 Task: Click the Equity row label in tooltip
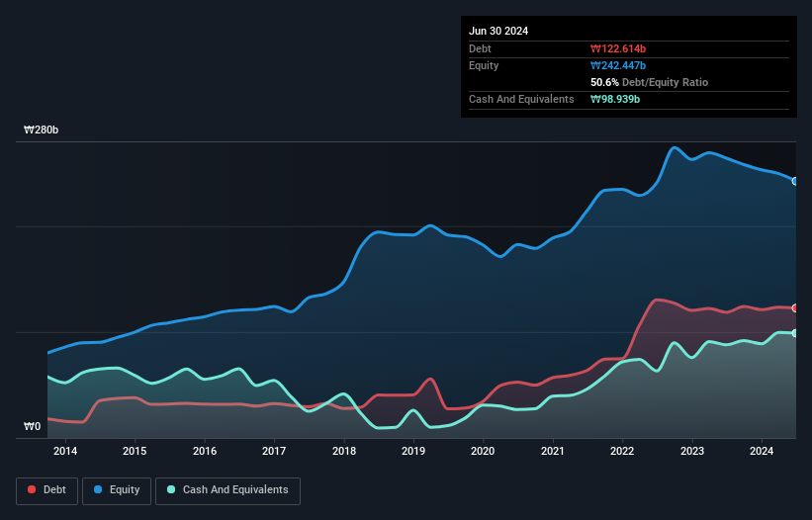484,65
